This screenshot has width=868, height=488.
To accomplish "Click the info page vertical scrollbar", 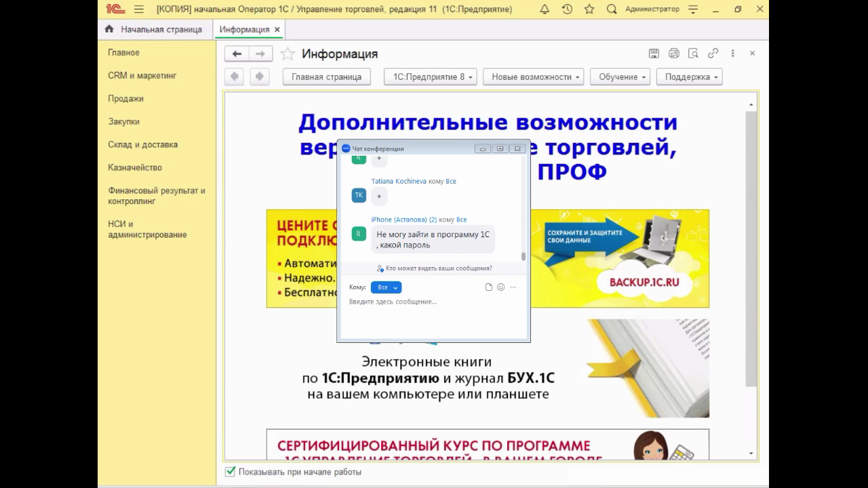I will pyautogui.click(x=751, y=244).
